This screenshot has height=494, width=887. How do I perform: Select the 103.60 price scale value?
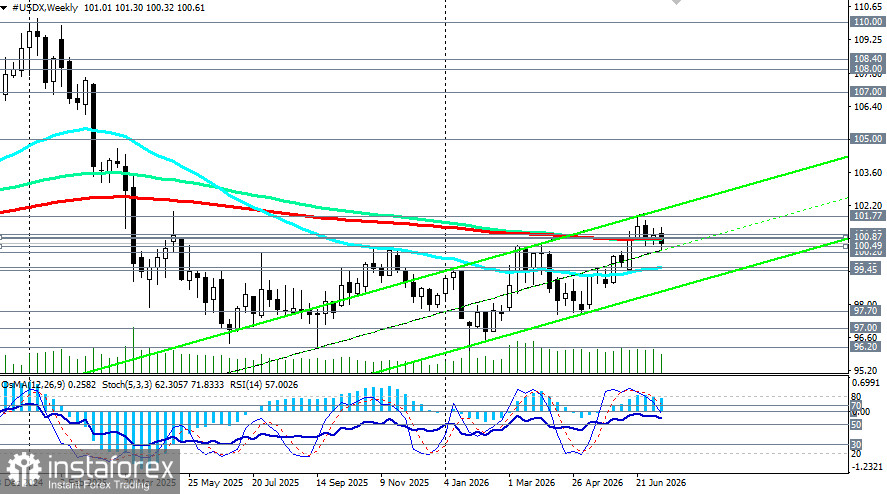click(868, 173)
